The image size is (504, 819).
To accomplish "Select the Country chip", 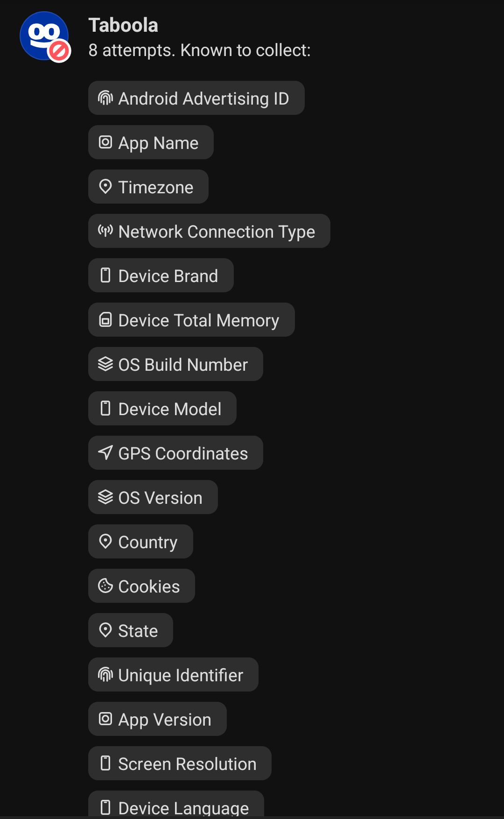I will pyautogui.click(x=140, y=542).
